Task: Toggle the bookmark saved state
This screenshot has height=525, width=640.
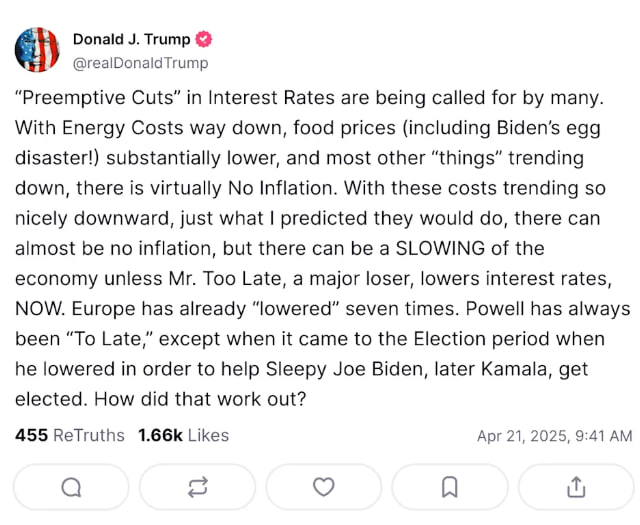Action: (x=450, y=487)
